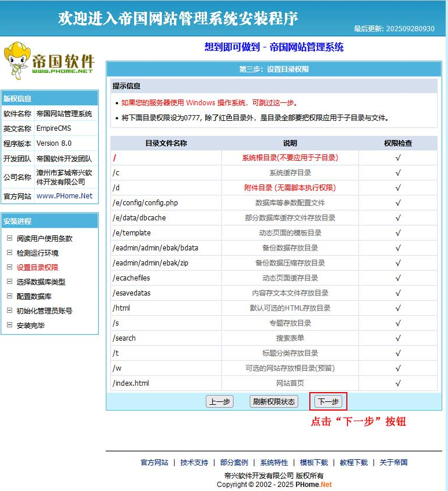Select 设置目录权限 step text

(x=38, y=267)
